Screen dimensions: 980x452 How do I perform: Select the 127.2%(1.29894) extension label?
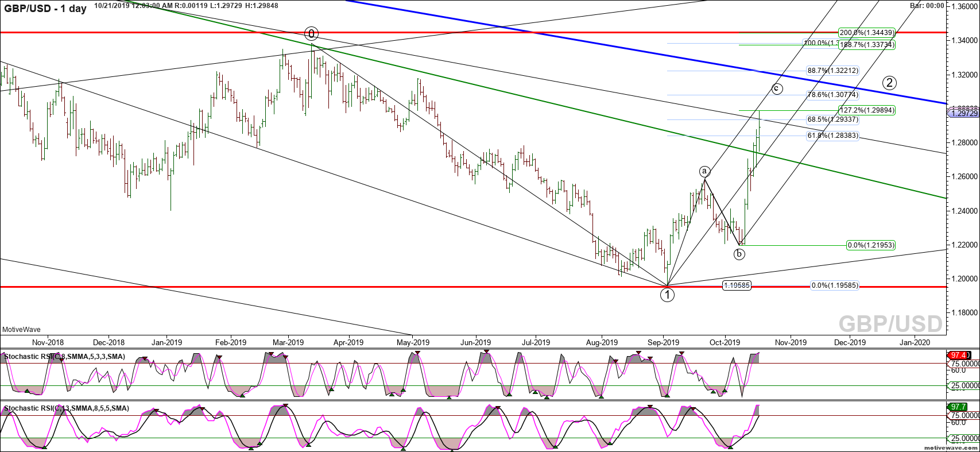(x=866, y=110)
